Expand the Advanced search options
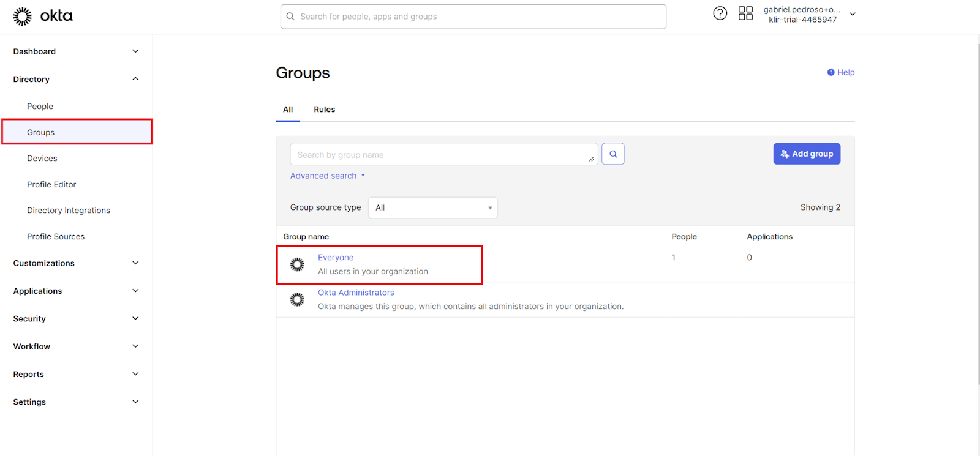The image size is (980, 456). [327, 176]
